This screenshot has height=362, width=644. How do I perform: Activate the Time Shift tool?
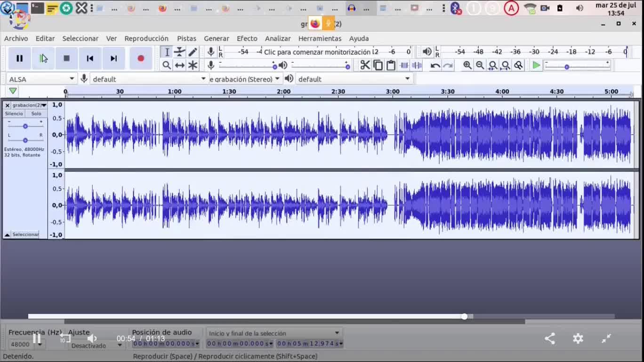click(x=179, y=66)
